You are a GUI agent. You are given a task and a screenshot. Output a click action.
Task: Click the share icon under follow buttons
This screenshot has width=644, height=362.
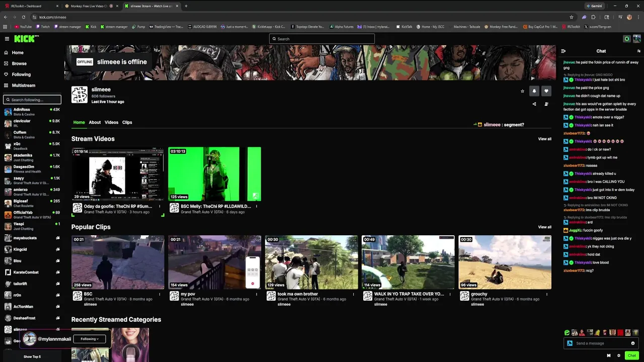click(x=534, y=104)
